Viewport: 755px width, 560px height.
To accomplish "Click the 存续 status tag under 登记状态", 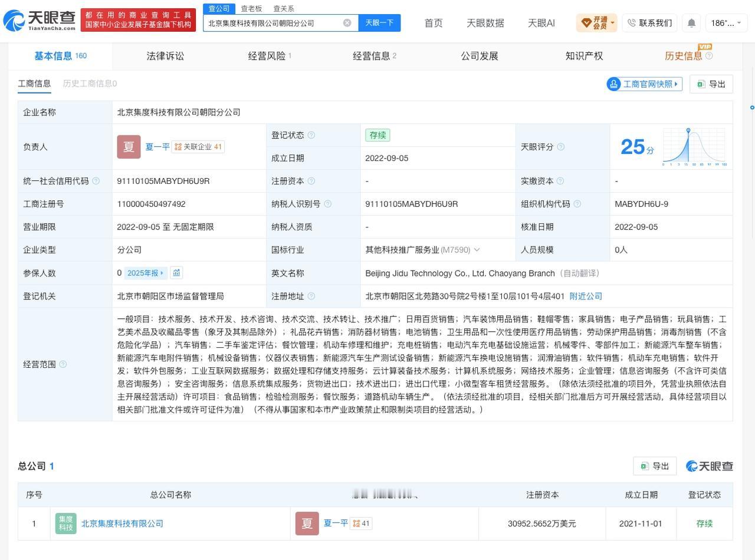I will tap(377, 135).
